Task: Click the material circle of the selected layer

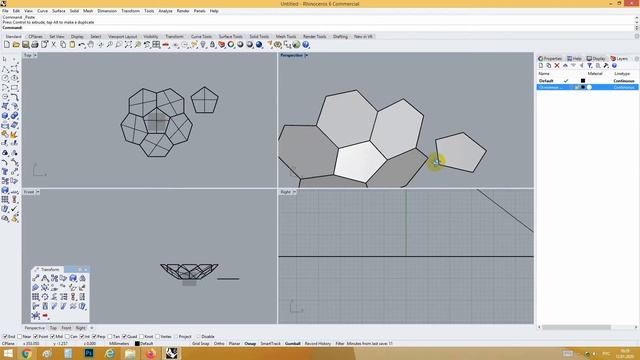Action: coord(589,87)
